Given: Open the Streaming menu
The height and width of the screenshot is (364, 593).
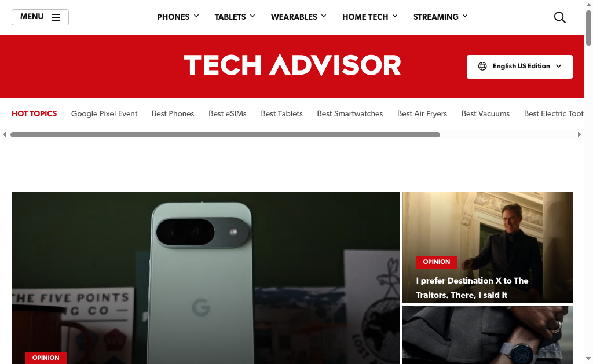Looking at the screenshot, I should pyautogui.click(x=441, y=17).
